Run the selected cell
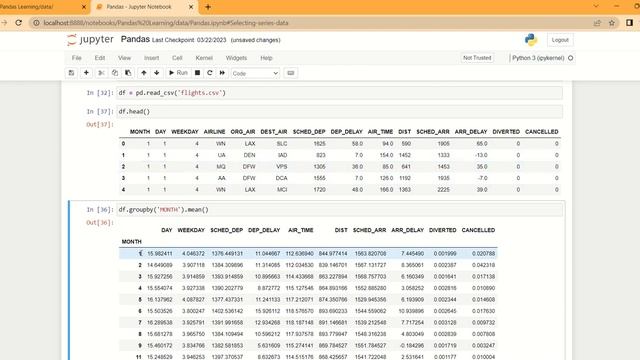 178,73
